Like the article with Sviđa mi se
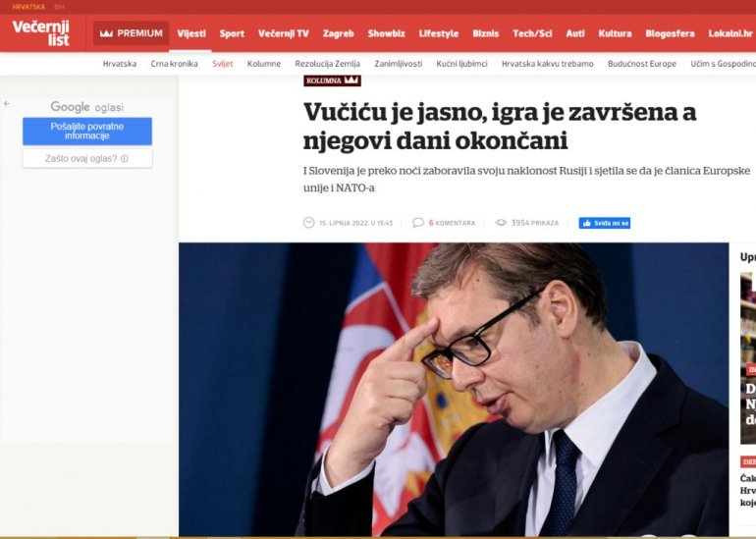The image size is (756, 539). point(605,223)
